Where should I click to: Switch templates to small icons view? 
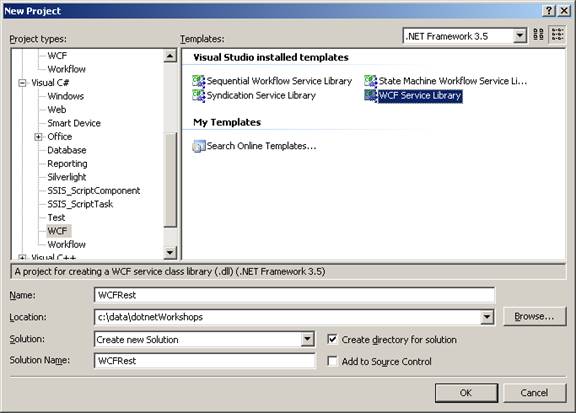(557, 35)
